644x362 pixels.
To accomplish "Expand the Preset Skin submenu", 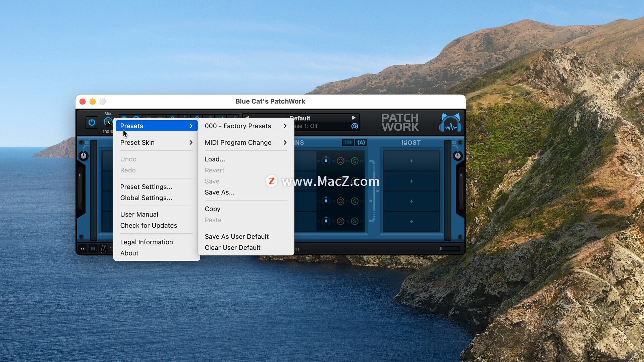I will (x=156, y=142).
